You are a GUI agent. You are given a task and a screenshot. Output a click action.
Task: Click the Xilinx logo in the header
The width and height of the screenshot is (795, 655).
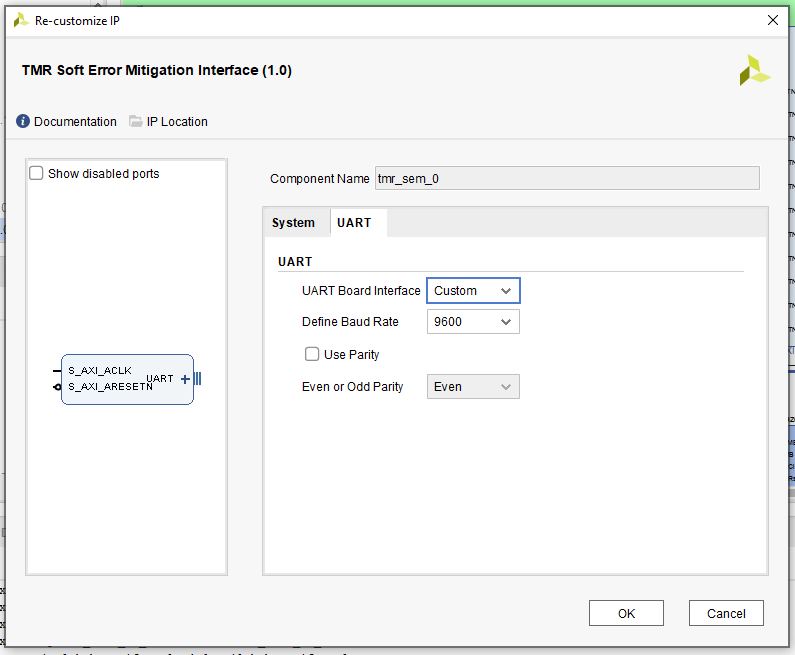(x=754, y=70)
